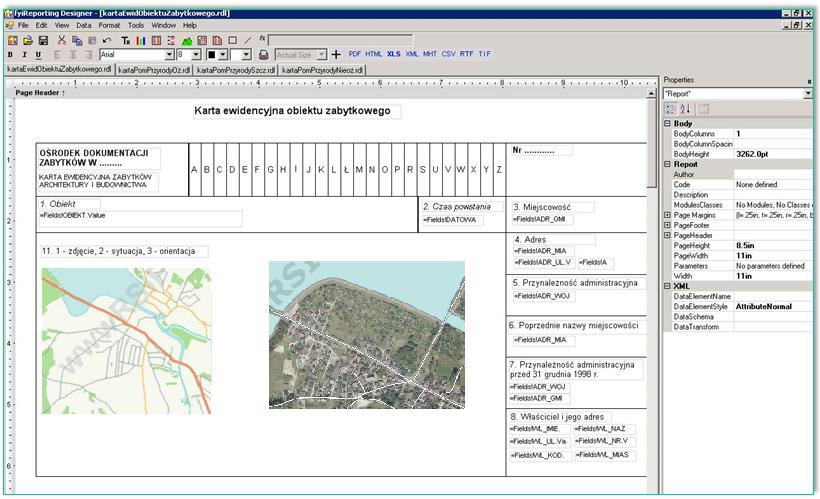Export report as XML

pos(412,54)
